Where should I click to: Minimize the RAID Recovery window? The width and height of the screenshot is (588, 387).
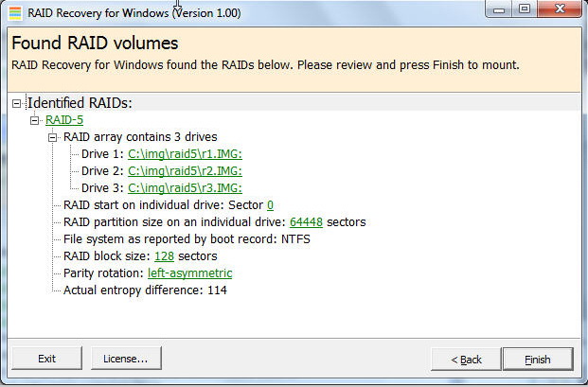click(499, 9)
